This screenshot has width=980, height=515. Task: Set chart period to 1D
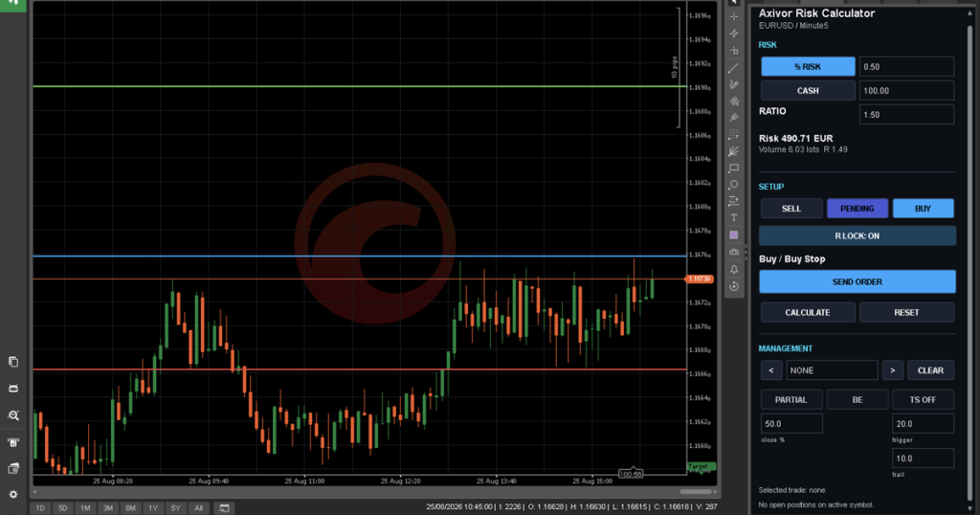(40, 508)
